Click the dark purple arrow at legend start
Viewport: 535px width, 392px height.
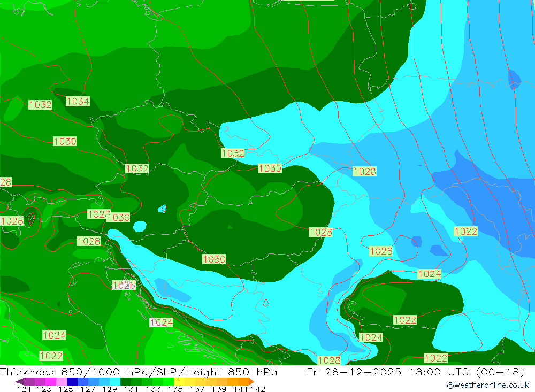19,381
